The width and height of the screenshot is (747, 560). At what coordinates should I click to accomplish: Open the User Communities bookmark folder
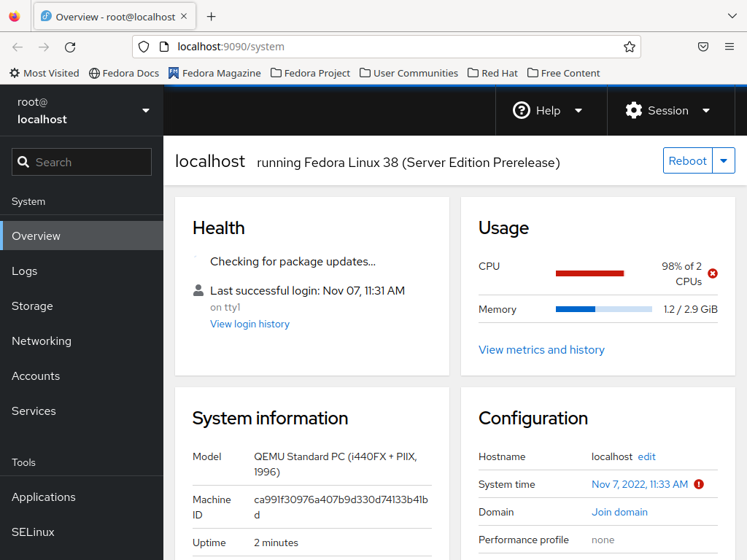coord(409,74)
